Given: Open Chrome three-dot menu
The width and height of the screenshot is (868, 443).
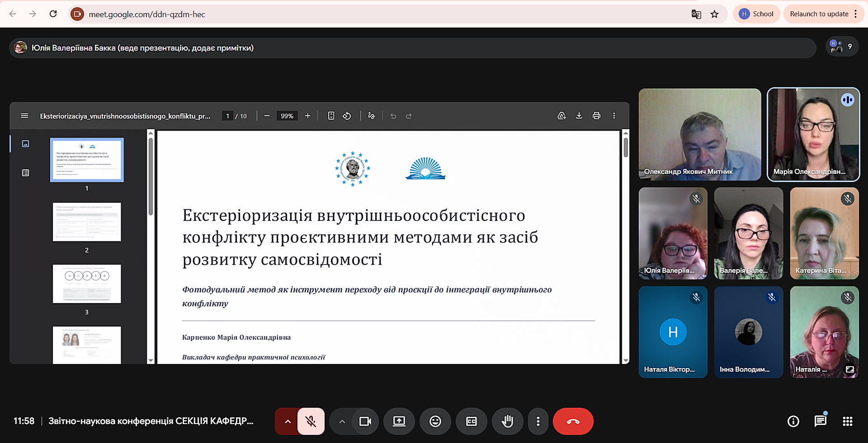Looking at the screenshot, I should click(x=856, y=14).
